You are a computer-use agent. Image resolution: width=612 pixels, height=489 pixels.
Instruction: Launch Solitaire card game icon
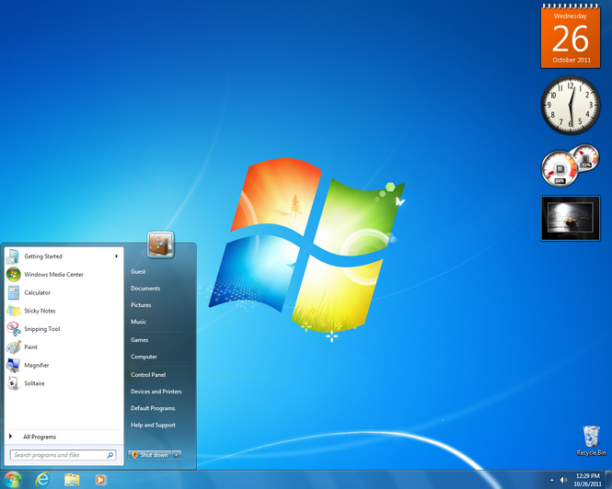pyautogui.click(x=13, y=383)
